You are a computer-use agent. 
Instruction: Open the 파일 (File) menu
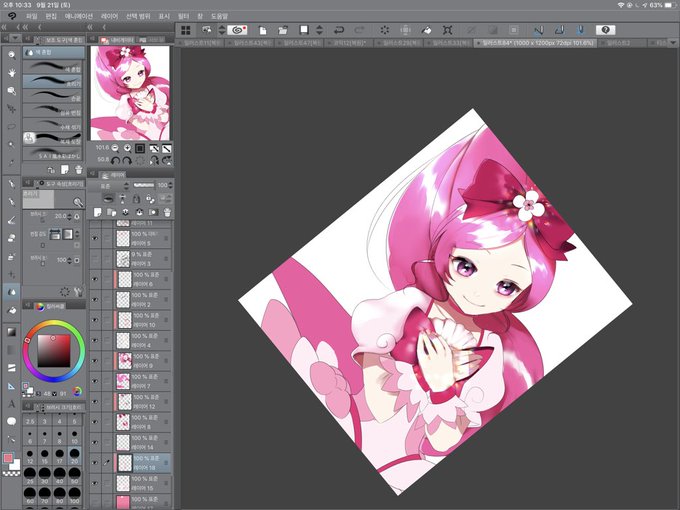(32, 16)
